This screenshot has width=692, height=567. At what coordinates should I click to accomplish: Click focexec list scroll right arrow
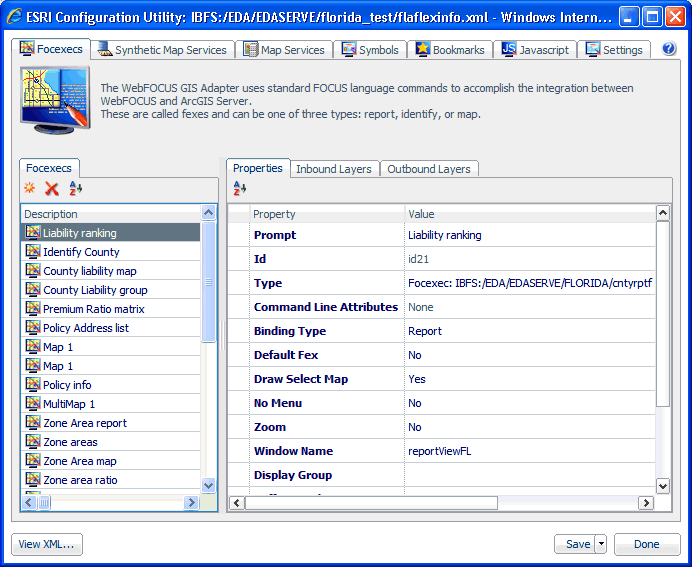click(191, 502)
